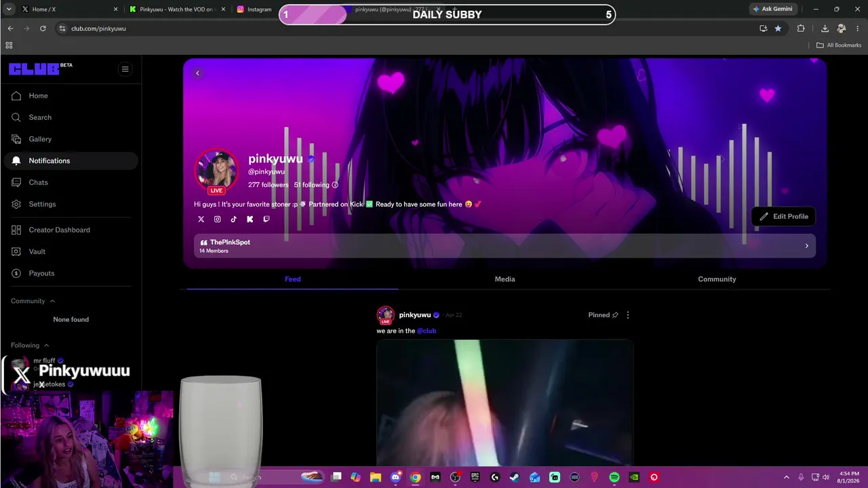Click the Edit Profile button
The image size is (868, 488).
tap(783, 216)
